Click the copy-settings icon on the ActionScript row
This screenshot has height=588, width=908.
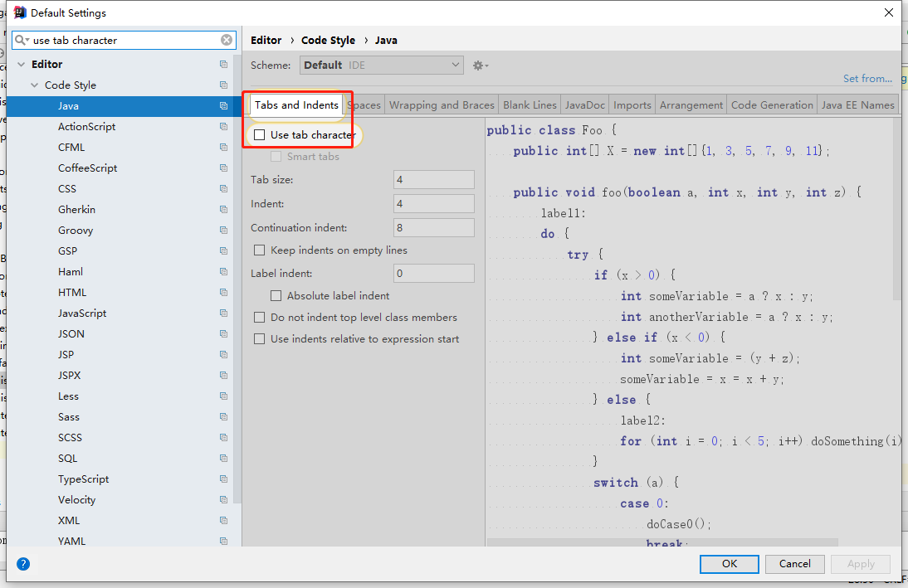pos(223,127)
